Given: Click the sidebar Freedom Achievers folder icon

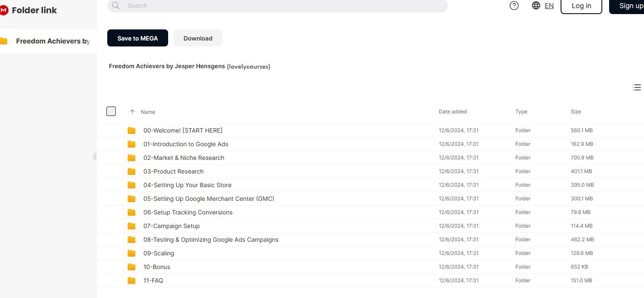Looking at the screenshot, I should pos(4,41).
